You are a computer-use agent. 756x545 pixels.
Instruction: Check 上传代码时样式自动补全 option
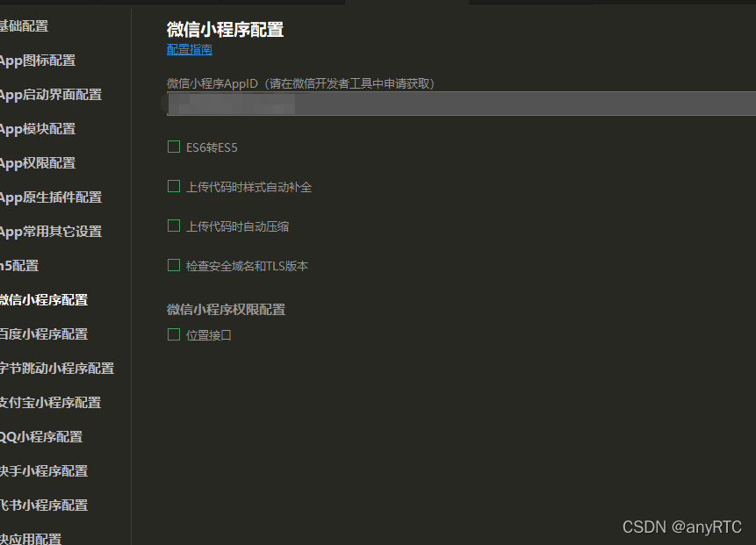[174, 186]
